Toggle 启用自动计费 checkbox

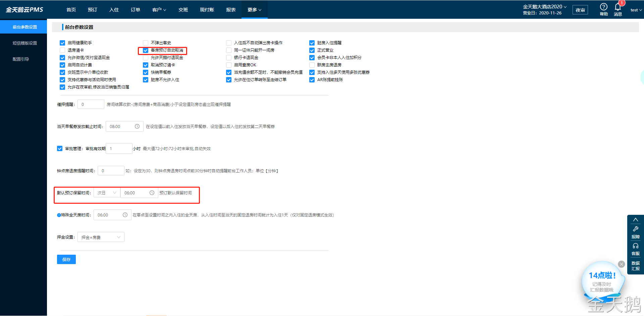(62, 65)
